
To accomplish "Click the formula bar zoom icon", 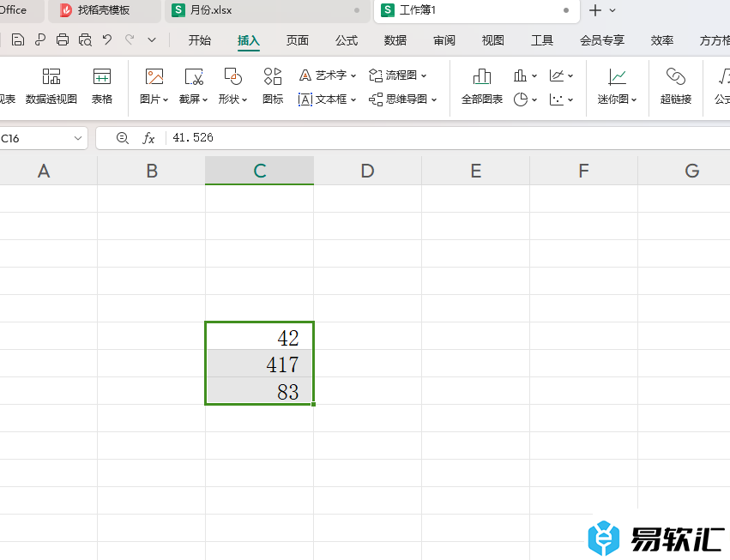I will coord(123,138).
